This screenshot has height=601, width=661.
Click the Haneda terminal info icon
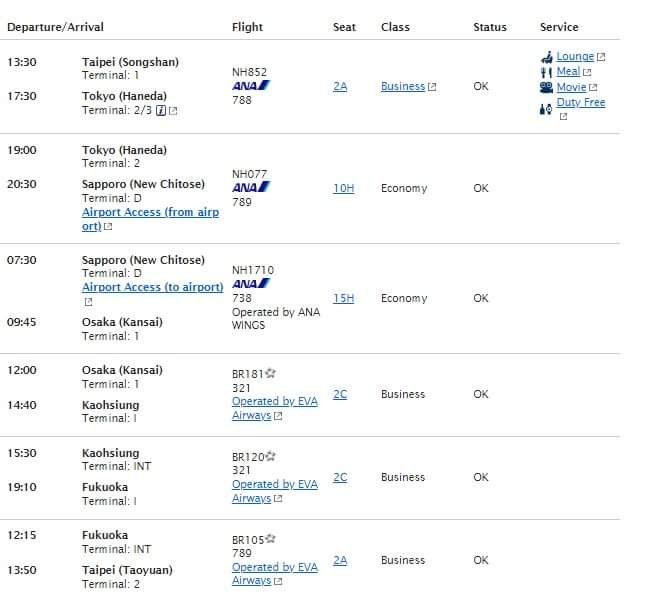pyautogui.click(x=160, y=111)
